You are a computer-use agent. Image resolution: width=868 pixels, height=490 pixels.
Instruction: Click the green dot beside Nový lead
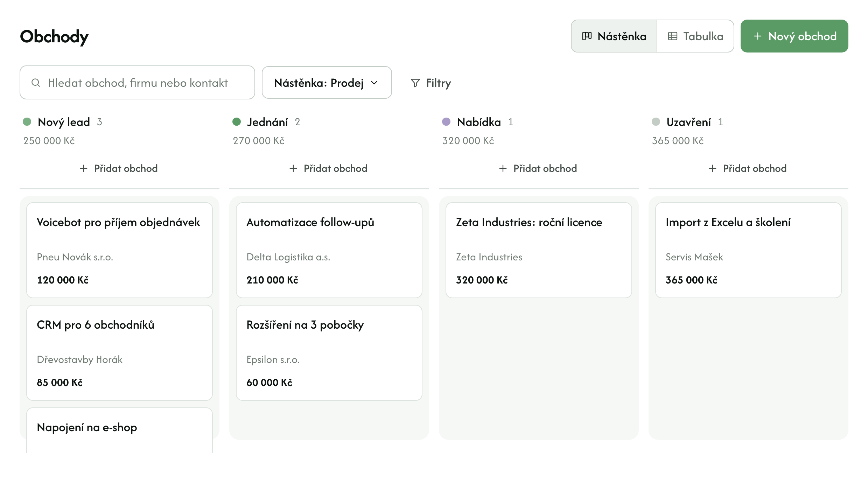point(27,121)
